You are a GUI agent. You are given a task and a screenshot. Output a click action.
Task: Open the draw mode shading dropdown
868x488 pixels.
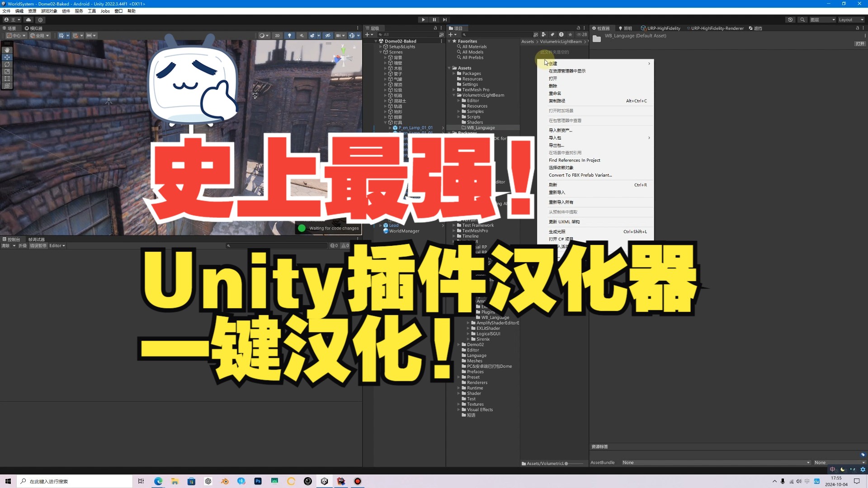tap(264, 35)
